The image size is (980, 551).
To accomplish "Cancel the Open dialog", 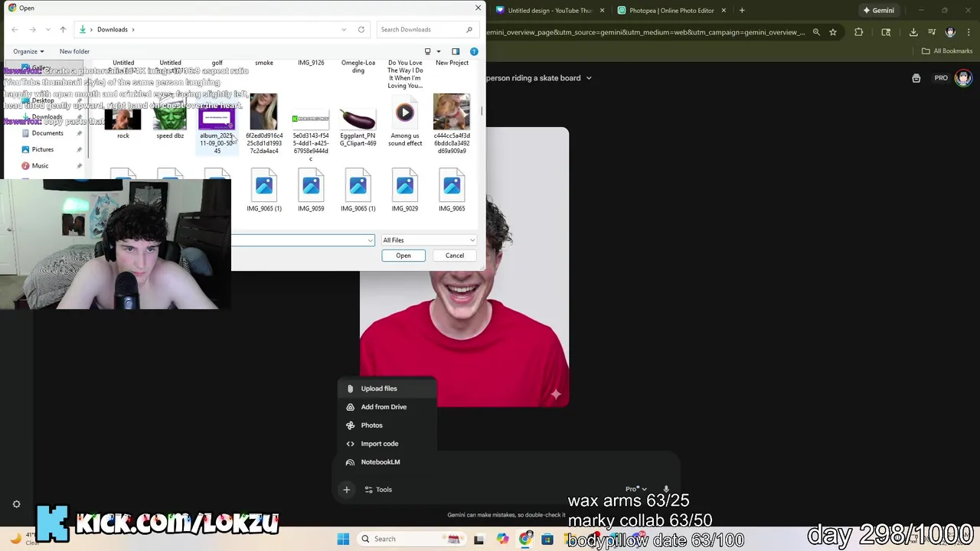I will click(455, 256).
